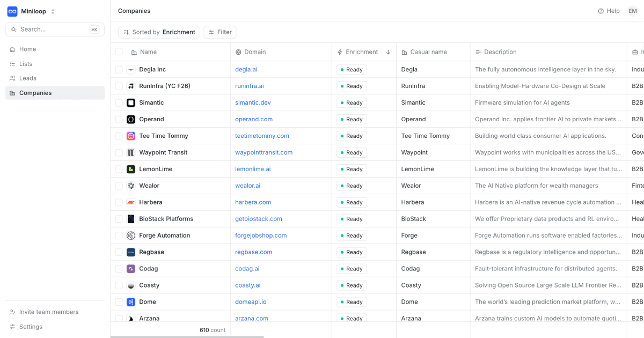This screenshot has width=644, height=338.
Task: Click the Coasty company logo
Action: pos(131,286)
